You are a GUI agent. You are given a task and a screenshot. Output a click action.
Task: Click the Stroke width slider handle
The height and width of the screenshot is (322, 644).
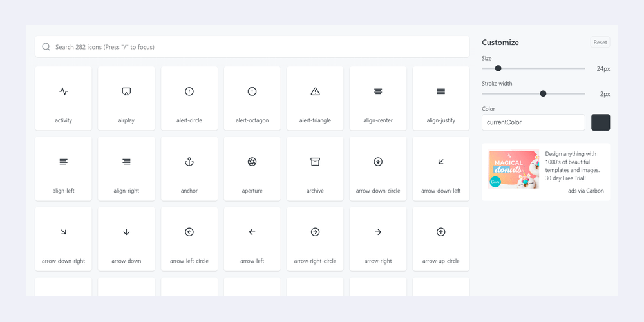coord(543,94)
